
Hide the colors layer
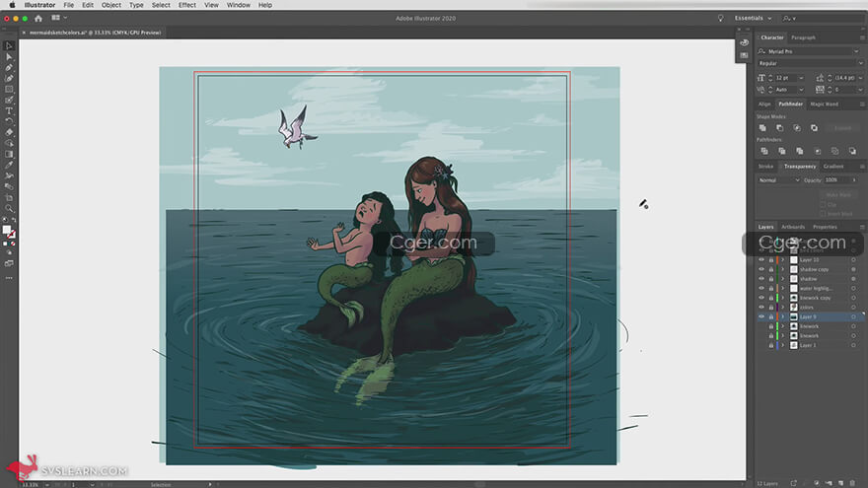pyautogui.click(x=761, y=307)
